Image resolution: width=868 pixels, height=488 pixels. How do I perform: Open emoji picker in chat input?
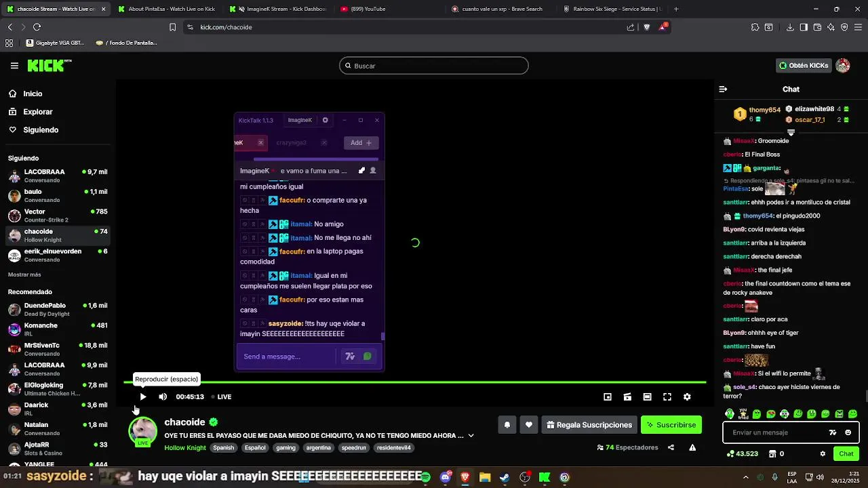848,432
